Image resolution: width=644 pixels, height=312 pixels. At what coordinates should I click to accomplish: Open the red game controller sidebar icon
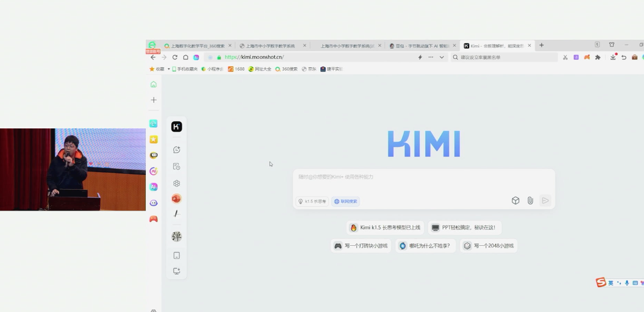click(x=154, y=219)
